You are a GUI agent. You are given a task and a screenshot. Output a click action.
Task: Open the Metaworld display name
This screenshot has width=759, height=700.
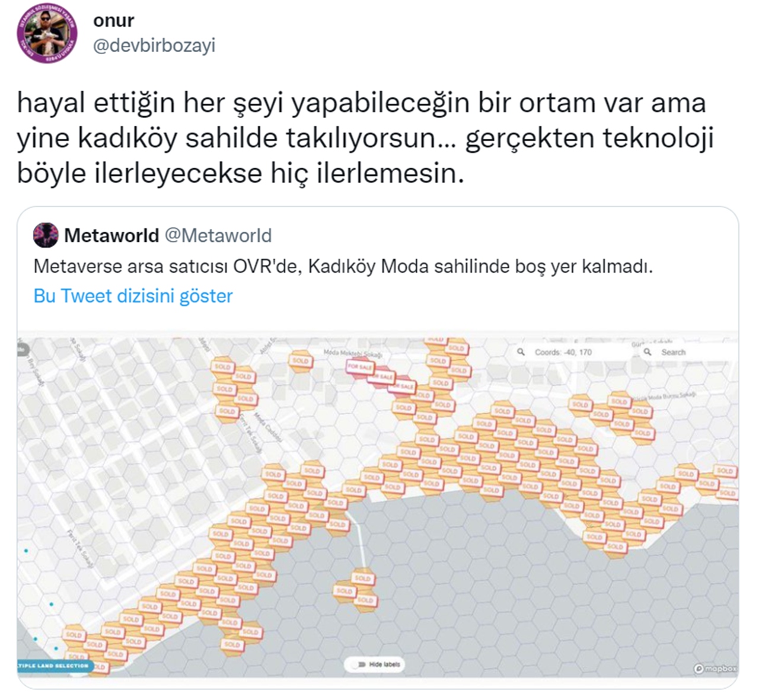111,235
